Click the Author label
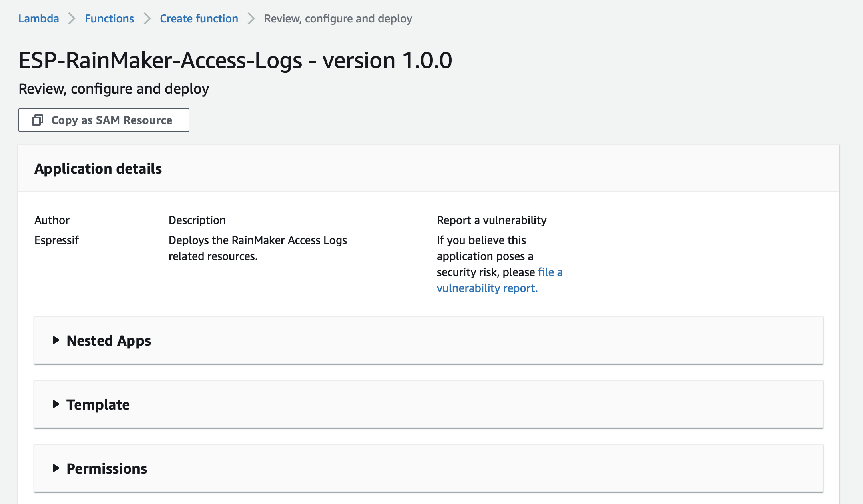This screenshot has width=863, height=504. (x=52, y=220)
